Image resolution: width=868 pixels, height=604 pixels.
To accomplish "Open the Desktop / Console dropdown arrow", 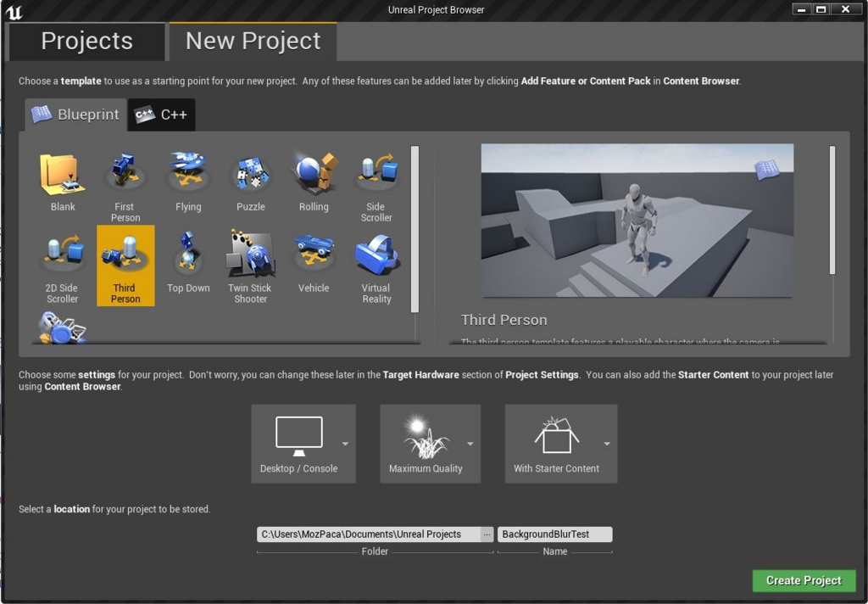I will [346, 444].
